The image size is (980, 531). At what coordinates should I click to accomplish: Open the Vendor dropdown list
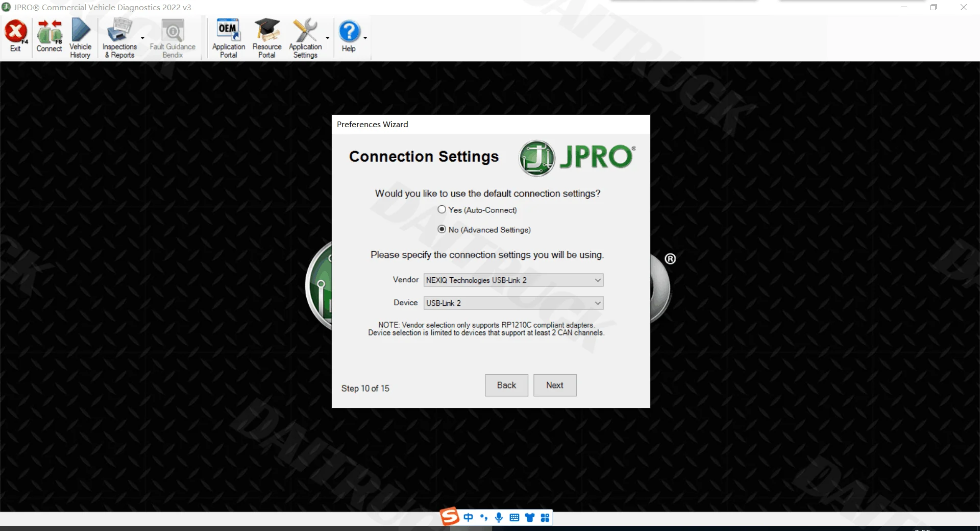513,280
